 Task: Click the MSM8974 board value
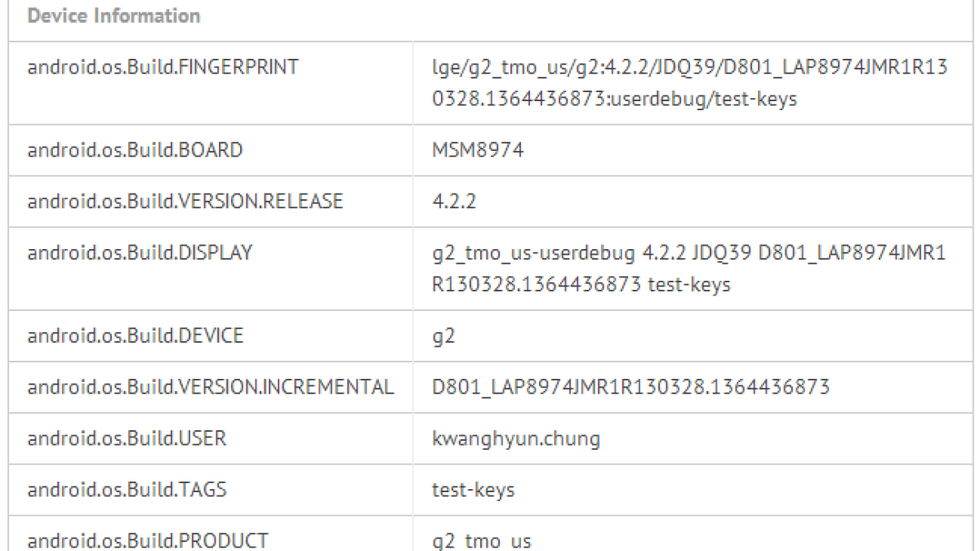[479, 151]
